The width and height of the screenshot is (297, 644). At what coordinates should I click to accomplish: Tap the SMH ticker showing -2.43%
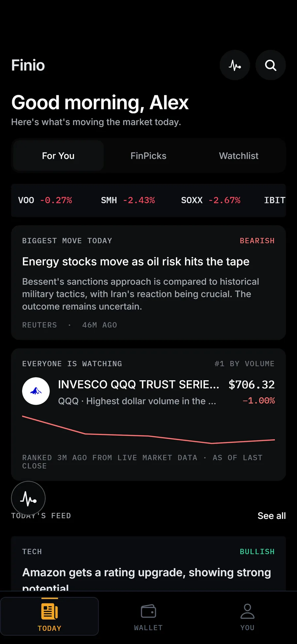click(x=128, y=200)
